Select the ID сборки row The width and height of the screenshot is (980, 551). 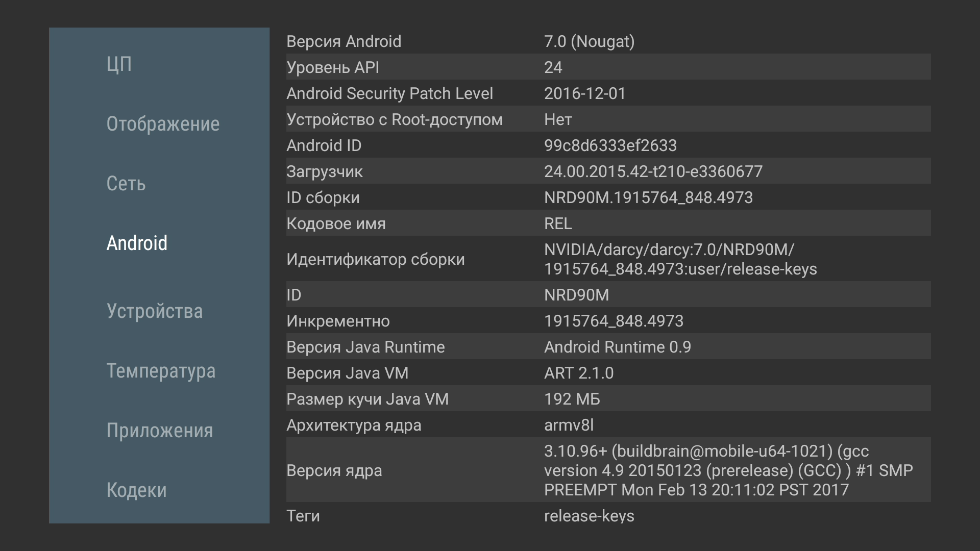coord(607,197)
